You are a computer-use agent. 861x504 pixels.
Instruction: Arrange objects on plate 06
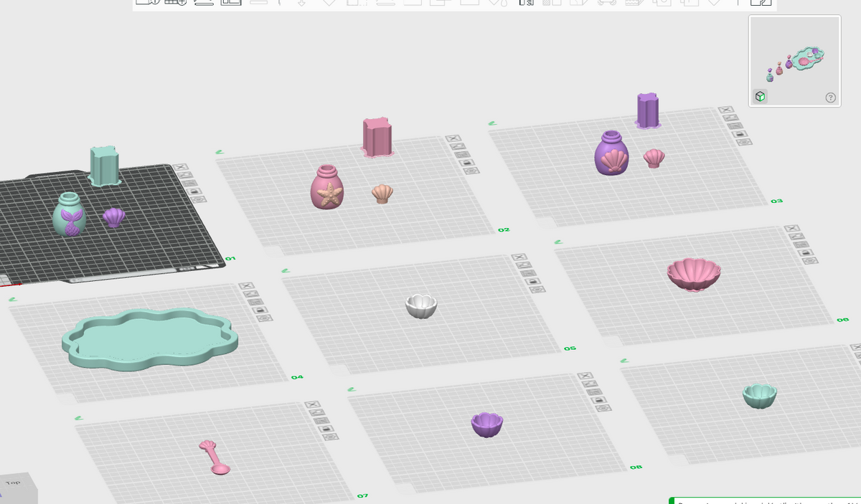pos(800,244)
